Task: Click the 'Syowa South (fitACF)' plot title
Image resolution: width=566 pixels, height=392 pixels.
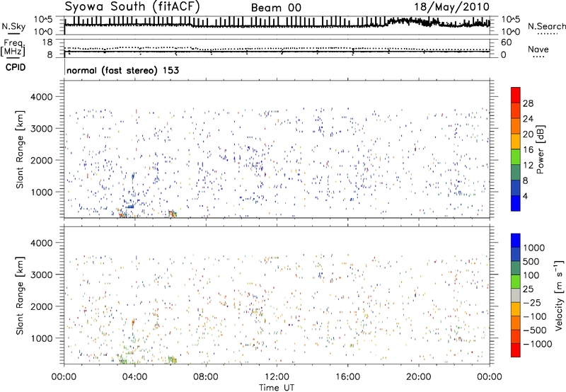Action: point(132,6)
